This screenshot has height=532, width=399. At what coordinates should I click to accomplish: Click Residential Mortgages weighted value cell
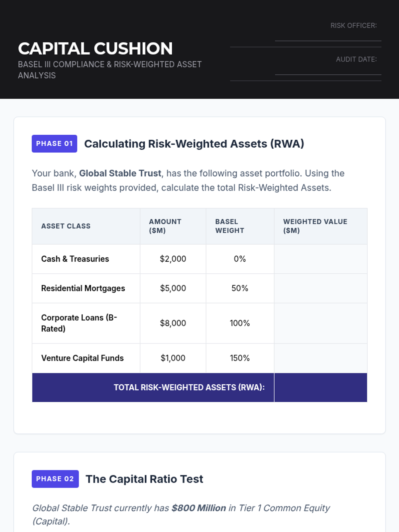click(321, 288)
